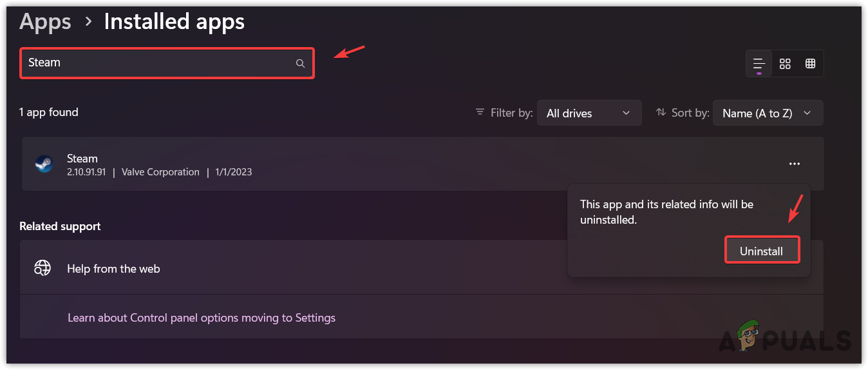The width and height of the screenshot is (868, 370).
Task: Select the Steam entry name in the list
Action: [82, 159]
